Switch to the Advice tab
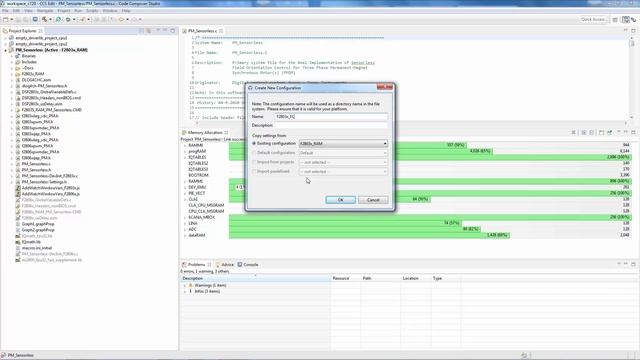The height and width of the screenshot is (360, 640). tap(225, 264)
